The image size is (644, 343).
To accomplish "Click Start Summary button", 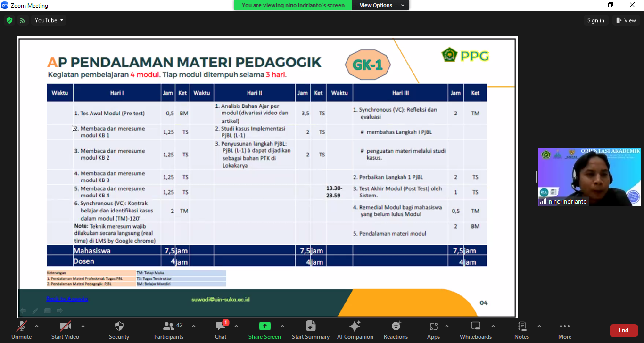I will 310,330.
